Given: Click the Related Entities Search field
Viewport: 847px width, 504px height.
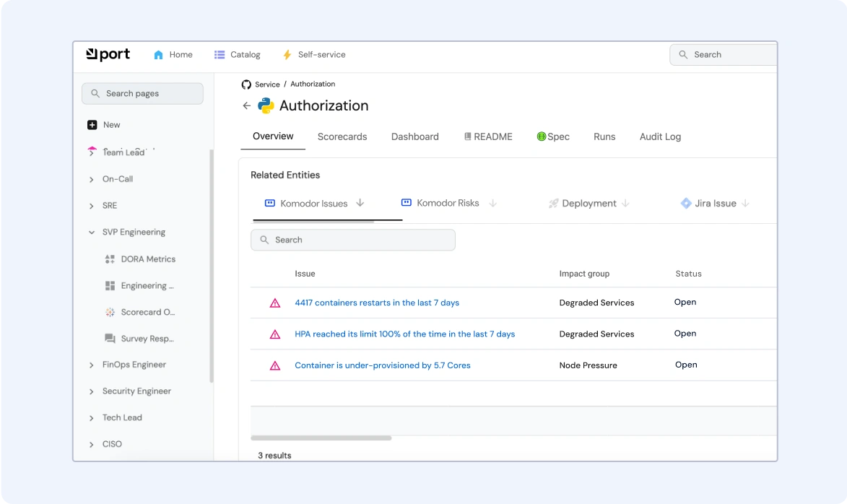Looking at the screenshot, I should 353,240.
